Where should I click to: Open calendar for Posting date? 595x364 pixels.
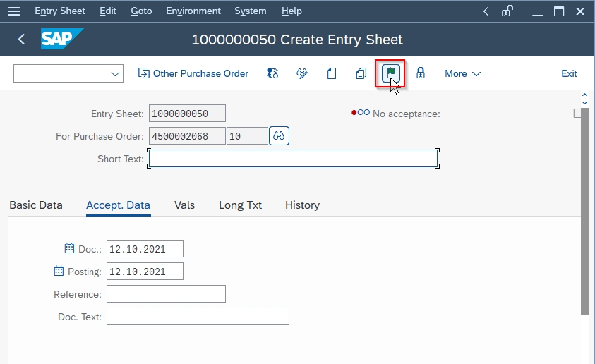click(59, 271)
